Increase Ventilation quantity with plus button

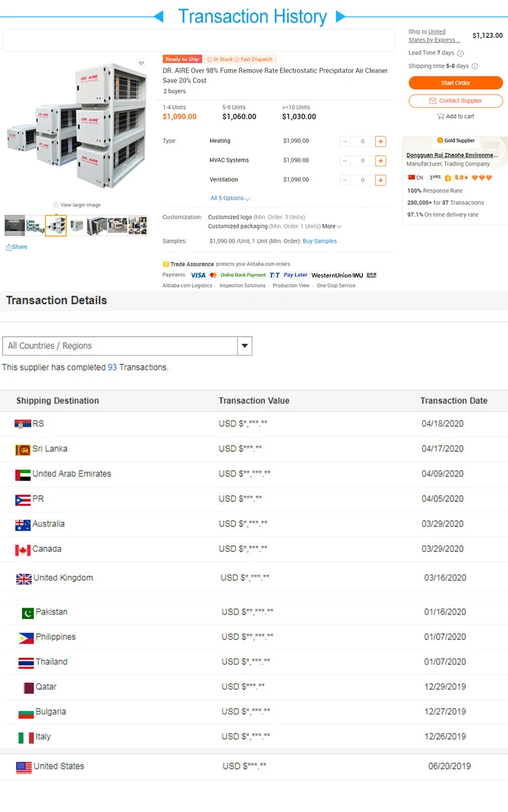[x=381, y=180]
